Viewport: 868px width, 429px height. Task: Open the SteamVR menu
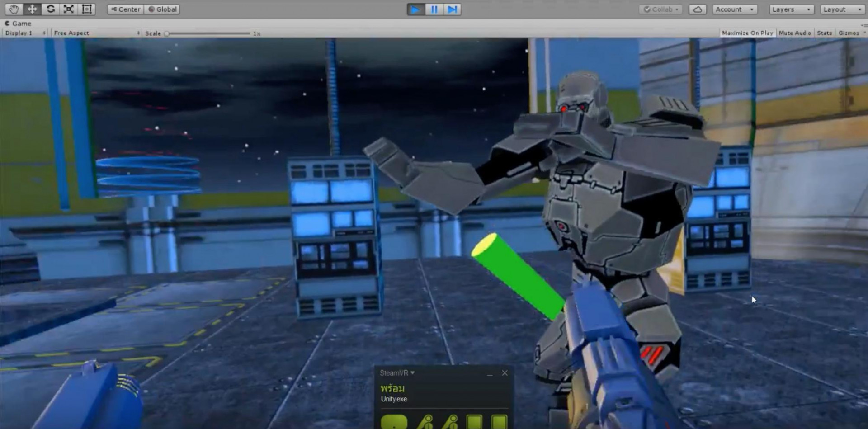pos(397,373)
